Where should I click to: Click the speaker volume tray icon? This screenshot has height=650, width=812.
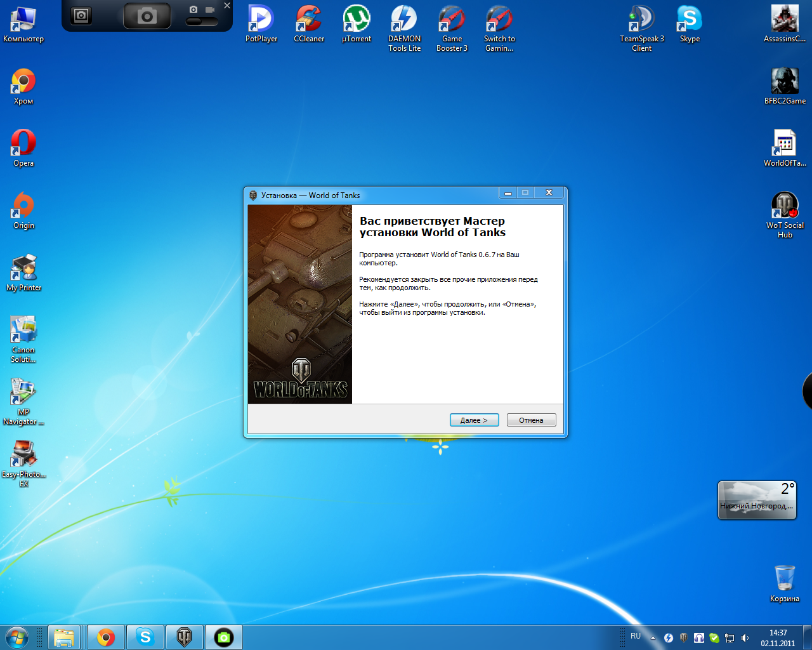pyautogui.click(x=745, y=638)
